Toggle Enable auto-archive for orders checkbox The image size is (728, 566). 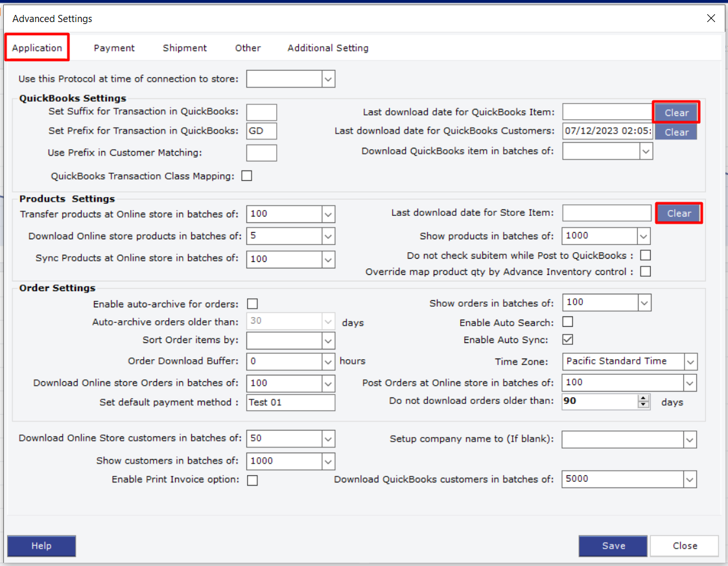tap(252, 304)
